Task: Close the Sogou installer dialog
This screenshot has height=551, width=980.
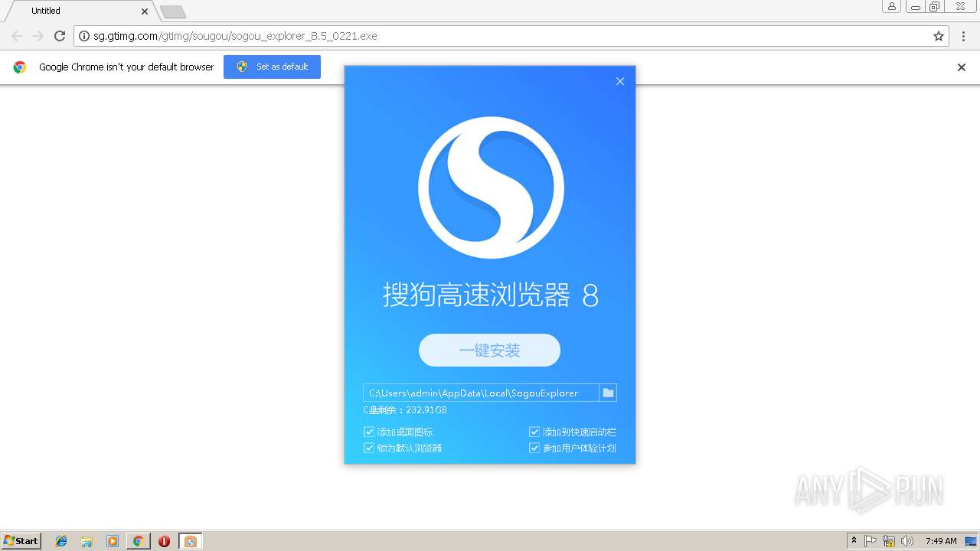Action: tap(620, 81)
